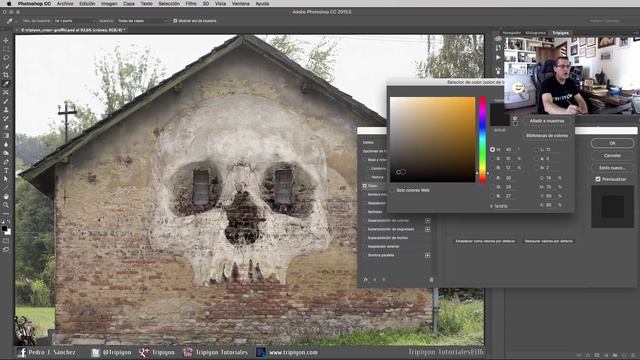Image resolution: width=640 pixels, height=360 pixels.
Task: Add another Superposición de colores with plus
Action: [427, 220]
